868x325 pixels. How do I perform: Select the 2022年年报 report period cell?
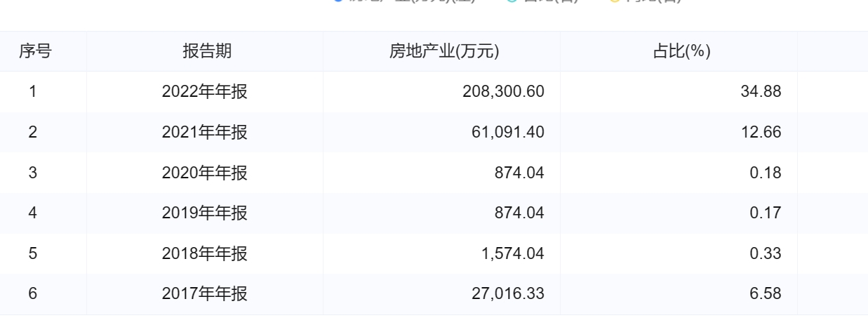pyautogui.click(x=205, y=92)
